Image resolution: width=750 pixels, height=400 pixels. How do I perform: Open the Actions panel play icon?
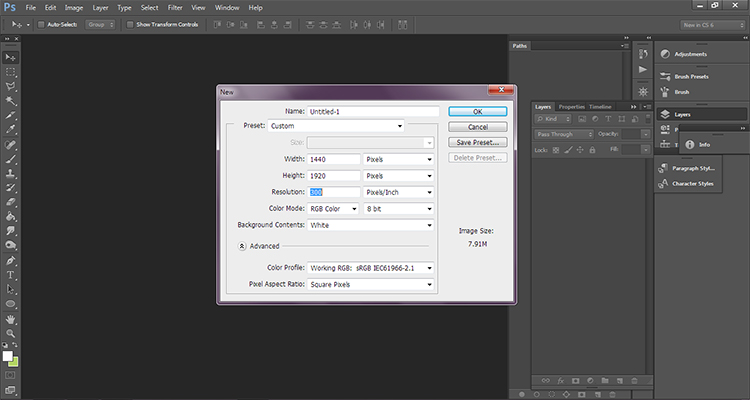[643, 69]
